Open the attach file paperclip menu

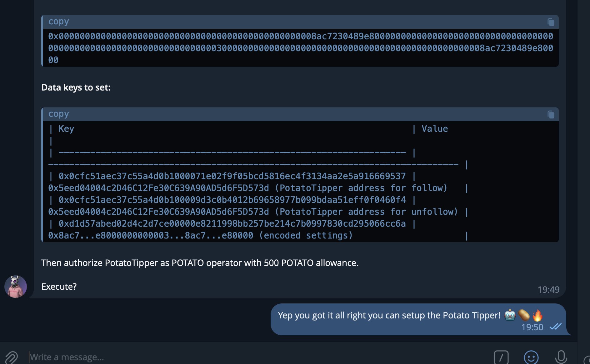pos(12,357)
